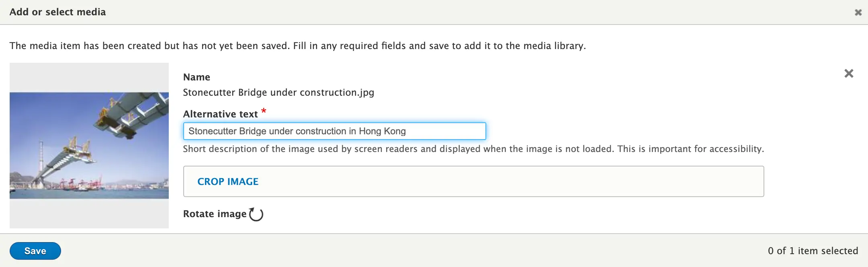Click the grey area above the bridge thumbnail
Screen dimensions: 868x267
(89, 77)
